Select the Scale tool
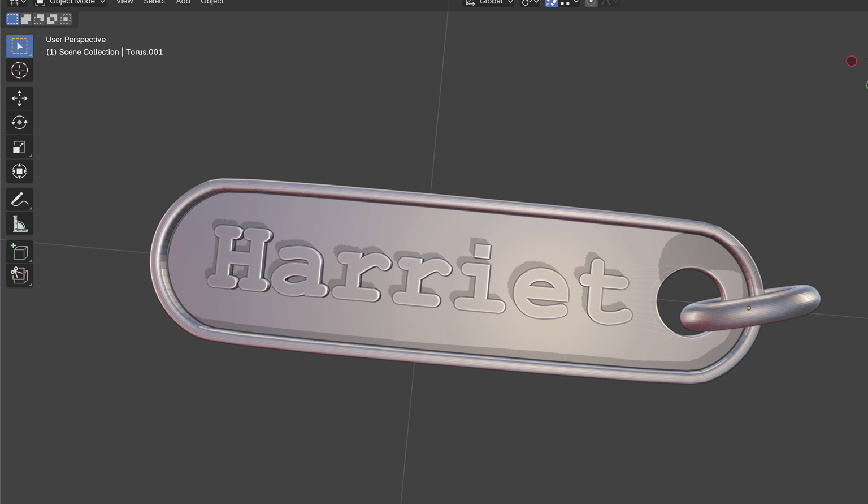The height and width of the screenshot is (504, 868). [19, 147]
